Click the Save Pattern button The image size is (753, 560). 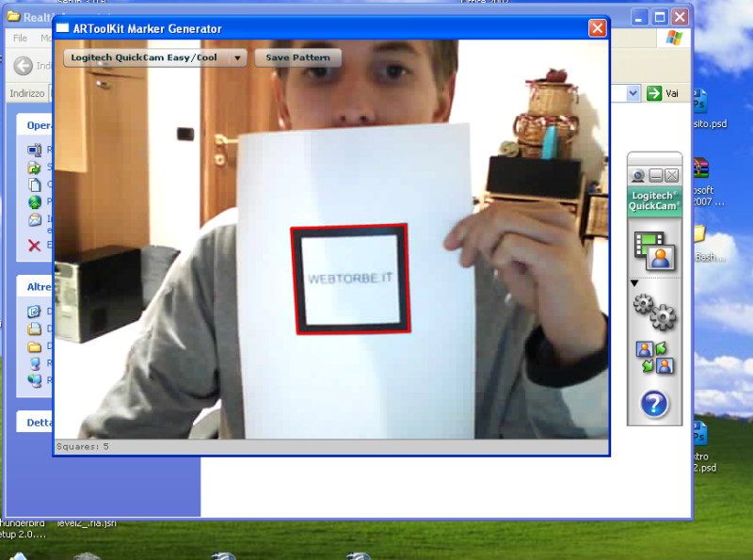coord(297,57)
